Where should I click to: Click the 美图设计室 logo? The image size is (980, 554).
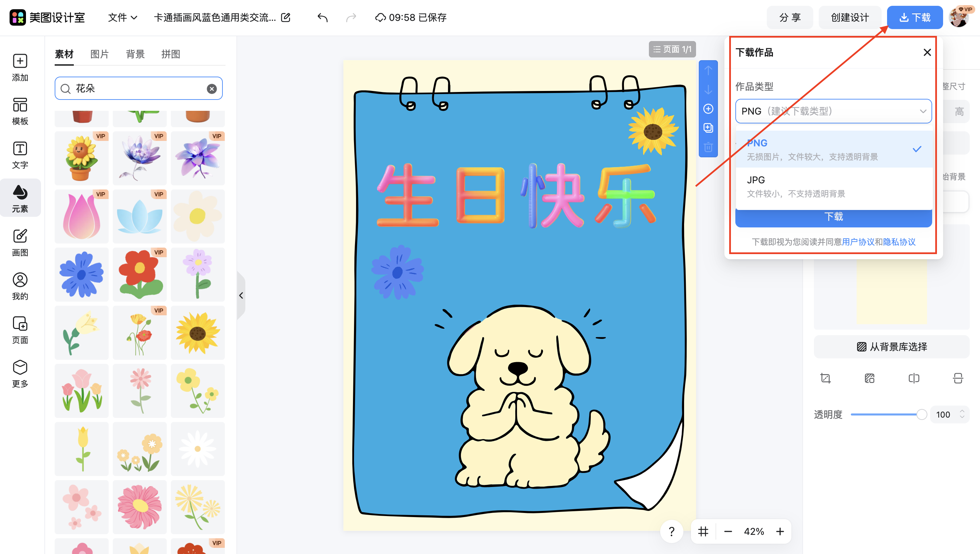point(47,17)
